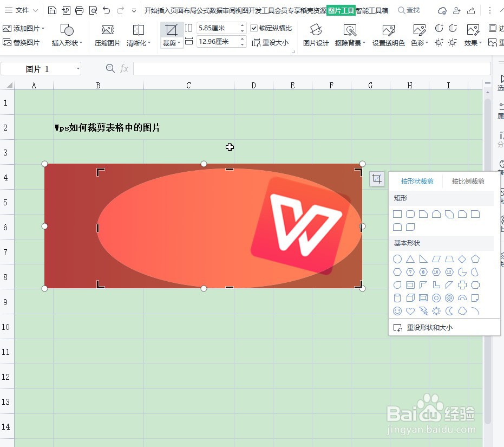Click the Save icon in quick toolbar
Image resolution: width=504 pixels, height=447 pixels.
[52, 10]
